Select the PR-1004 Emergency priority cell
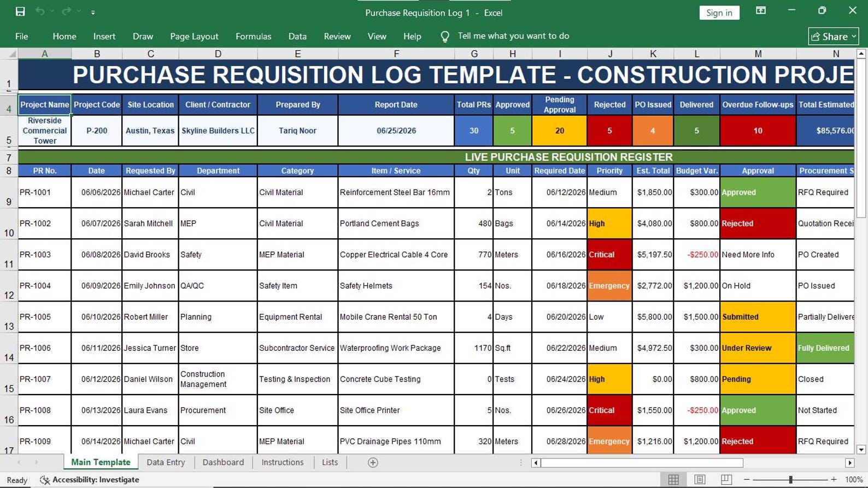This screenshot has width=868, height=488. [609, 286]
